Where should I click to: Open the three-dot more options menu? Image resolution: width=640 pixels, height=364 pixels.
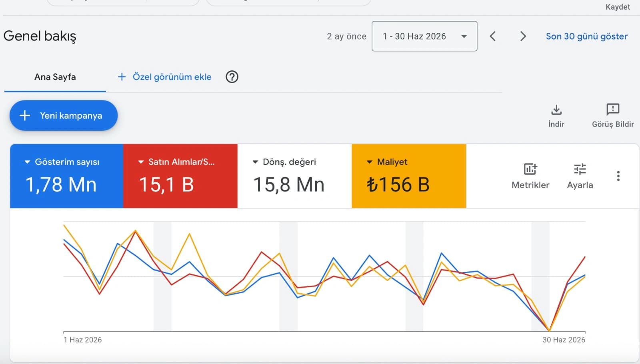618,176
